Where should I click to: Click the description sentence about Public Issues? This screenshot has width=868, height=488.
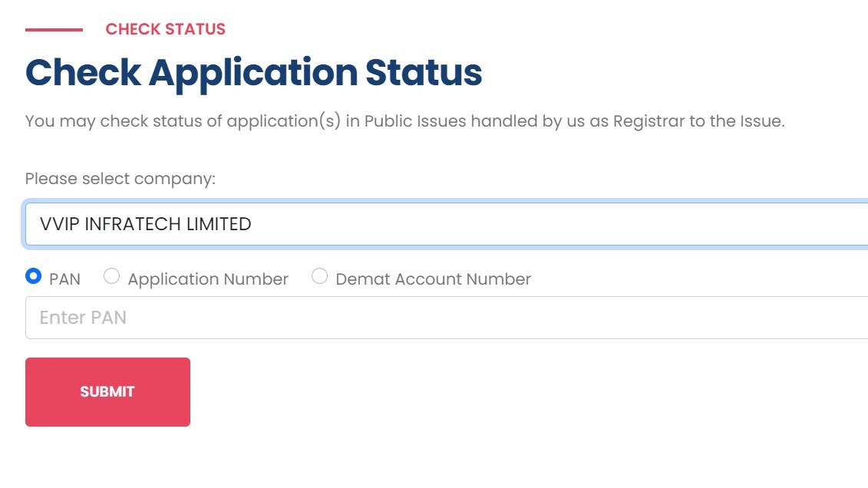point(404,121)
